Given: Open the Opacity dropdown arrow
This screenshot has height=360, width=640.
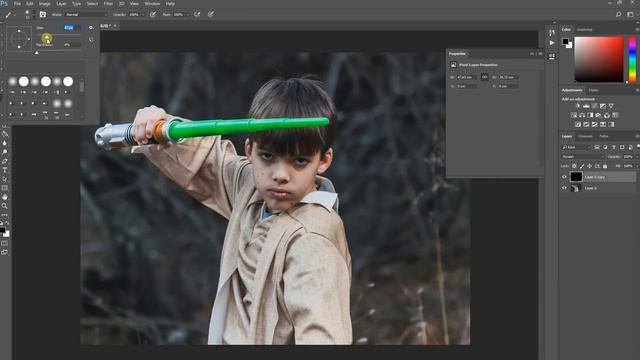Looking at the screenshot, I should (x=142, y=14).
